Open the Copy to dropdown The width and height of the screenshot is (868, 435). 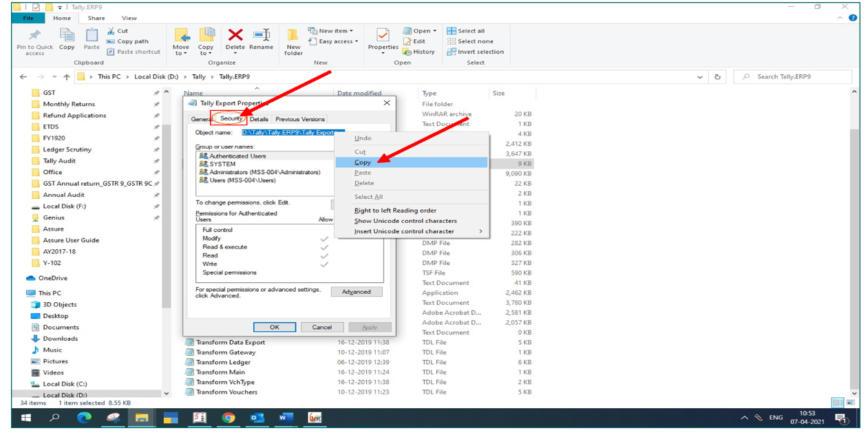[207, 41]
